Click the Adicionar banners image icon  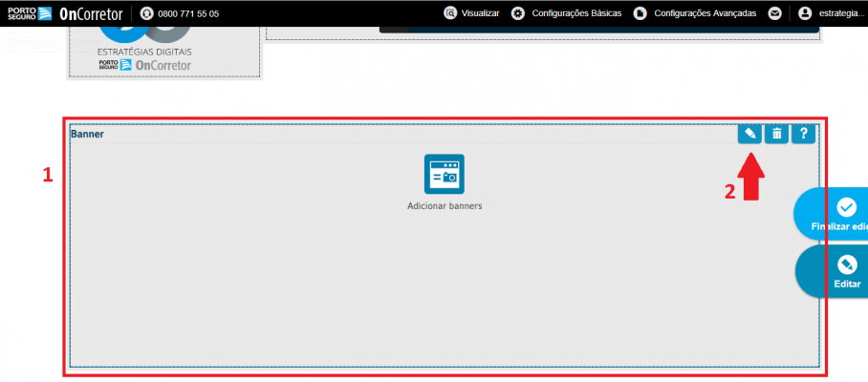(x=444, y=174)
